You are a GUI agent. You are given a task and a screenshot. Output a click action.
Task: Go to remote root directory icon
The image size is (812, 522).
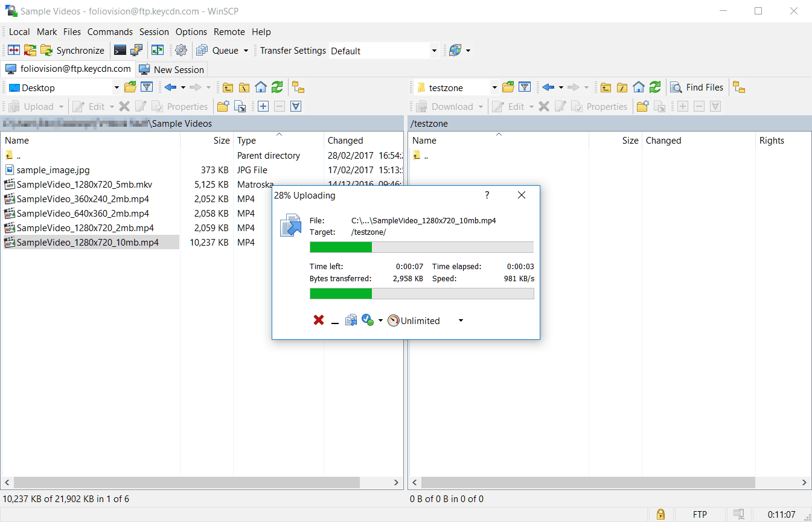pyautogui.click(x=622, y=88)
